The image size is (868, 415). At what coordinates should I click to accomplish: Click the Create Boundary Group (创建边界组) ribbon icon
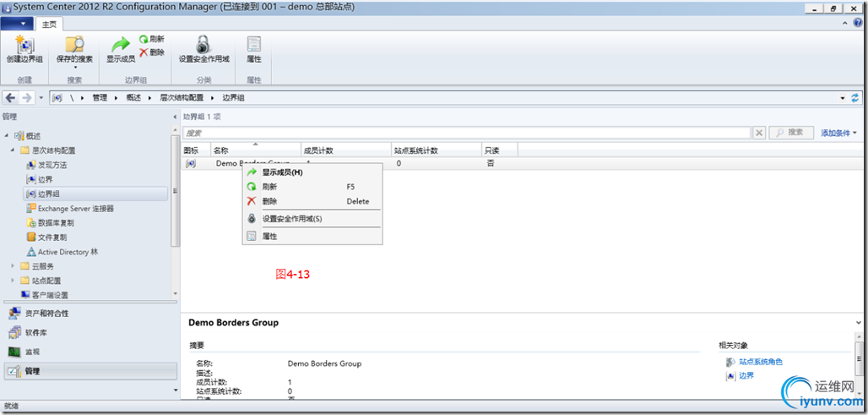click(x=24, y=45)
